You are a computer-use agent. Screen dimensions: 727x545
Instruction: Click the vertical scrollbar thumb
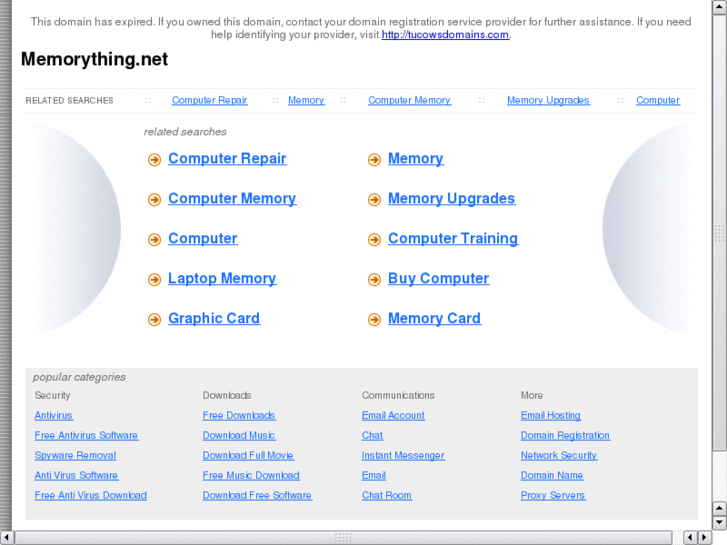[x=719, y=232]
